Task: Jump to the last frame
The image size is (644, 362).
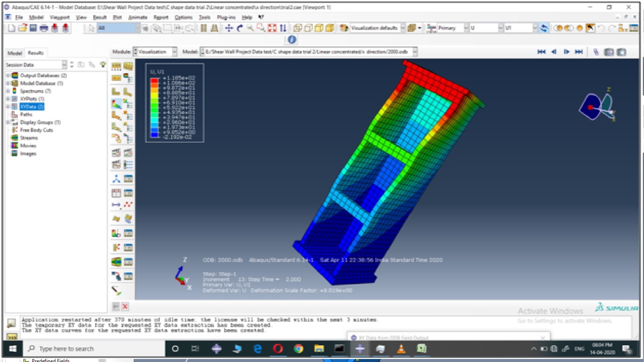Action: pyautogui.click(x=579, y=52)
